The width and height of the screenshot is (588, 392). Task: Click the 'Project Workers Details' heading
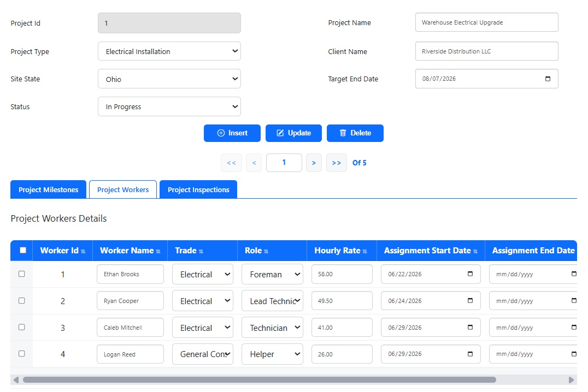pyautogui.click(x=58, y=218)
